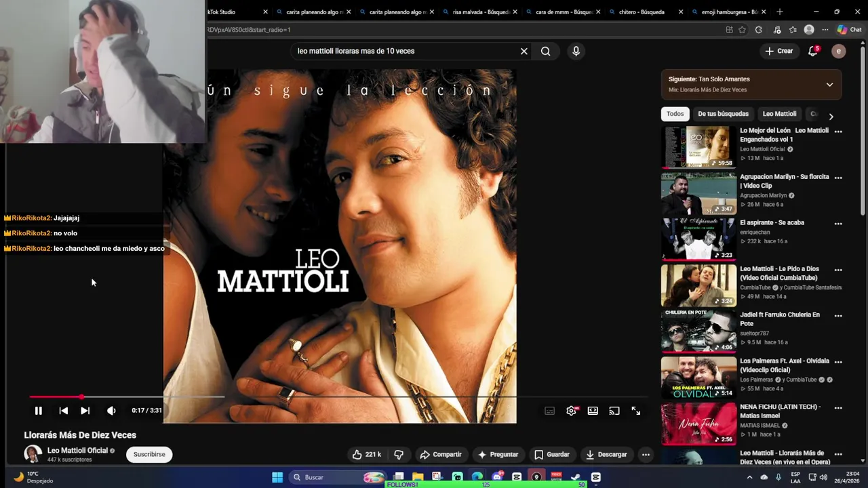The width and height of the screenshot is (868, 488).
Task: Open more actions ellipsis below video
Action: (646, 454)
